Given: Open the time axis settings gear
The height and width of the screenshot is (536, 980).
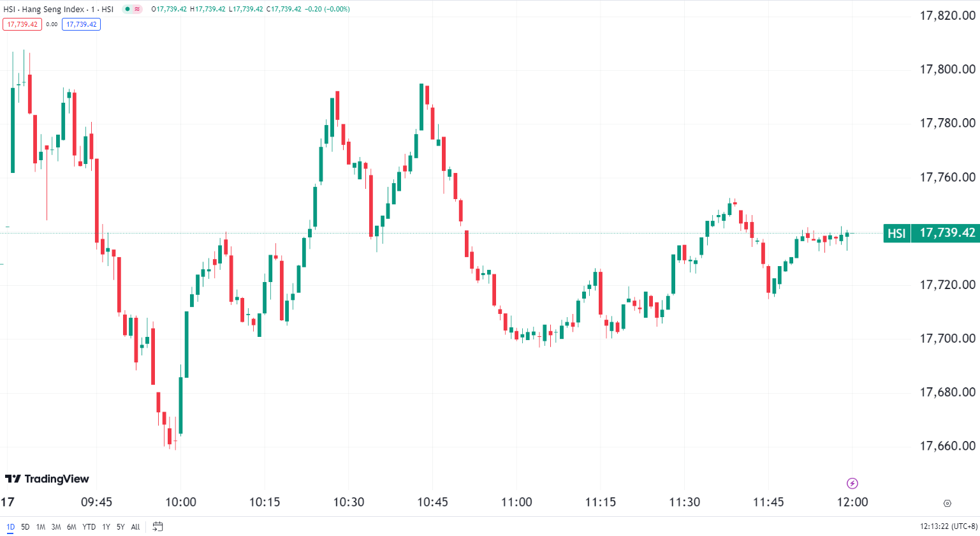Looking at the screenshot, I should pos(947,503).
